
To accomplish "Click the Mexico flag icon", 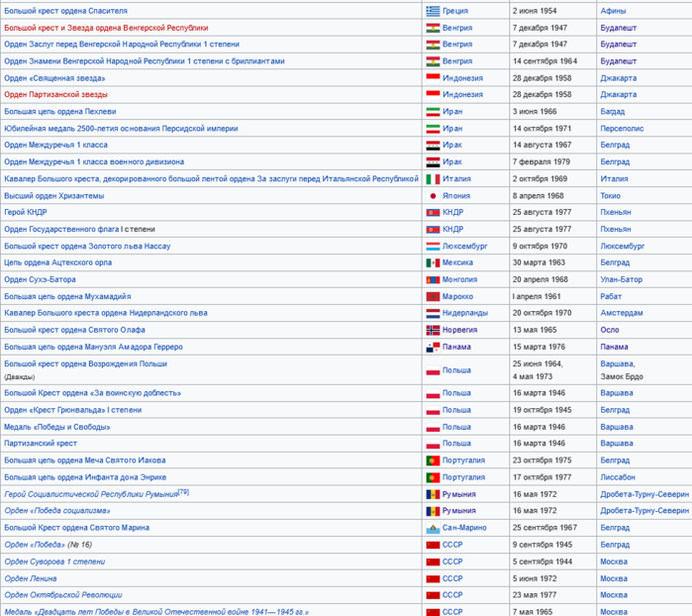I will [x=433, y=262].
